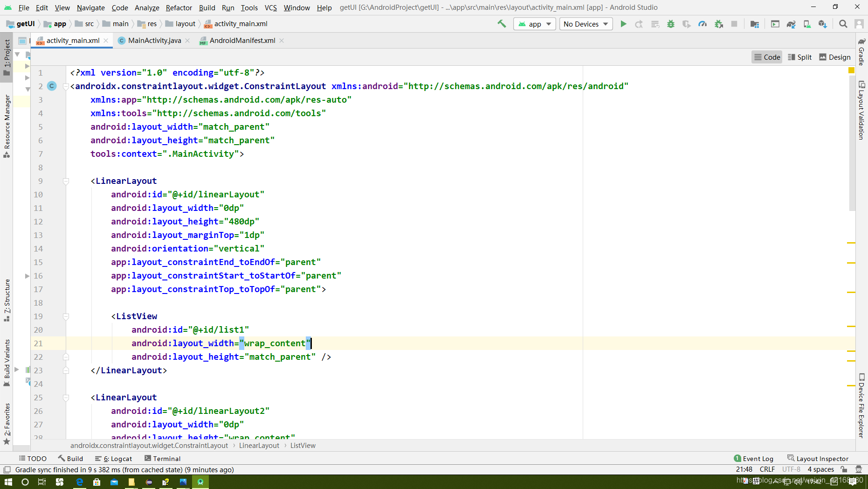The height and width of the screenshot is (489, 868).
Task: Open the Run Anything icon
Action: 775,24
